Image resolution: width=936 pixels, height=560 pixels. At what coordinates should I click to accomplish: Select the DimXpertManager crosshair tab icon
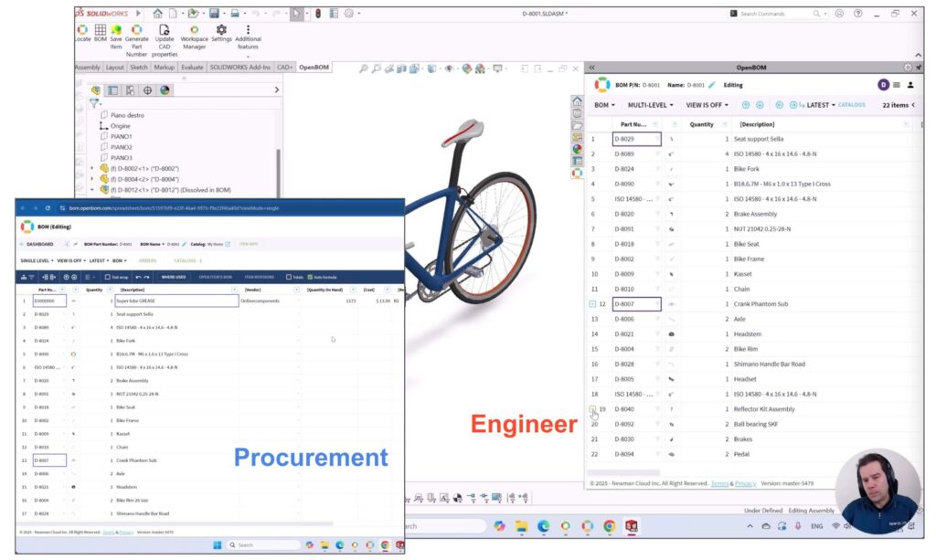pyautogui.click(x=147, y=90)
